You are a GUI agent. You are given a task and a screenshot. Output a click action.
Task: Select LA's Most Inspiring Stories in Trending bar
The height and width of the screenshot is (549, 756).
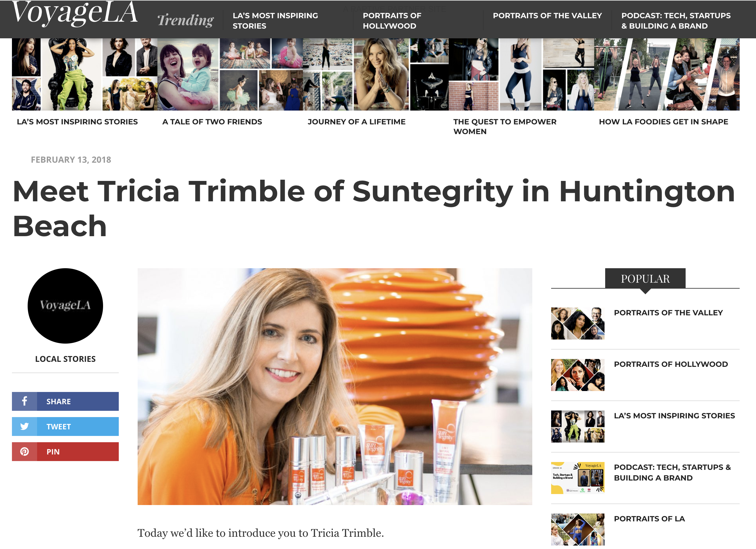[275, 21]
